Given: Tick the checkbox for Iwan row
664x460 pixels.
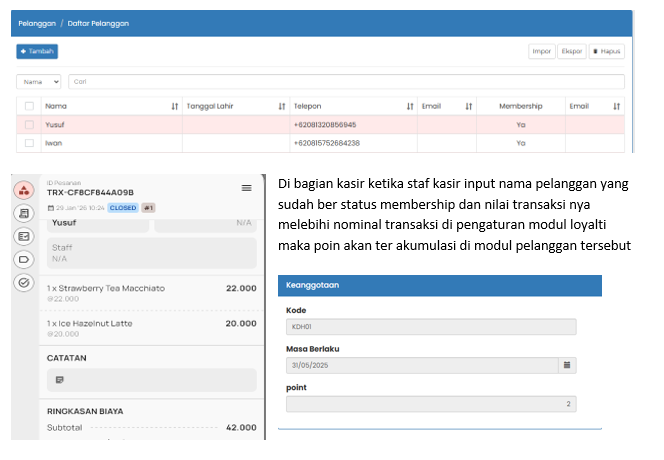Looking at the screenshot, I should (x=29, y=143).
